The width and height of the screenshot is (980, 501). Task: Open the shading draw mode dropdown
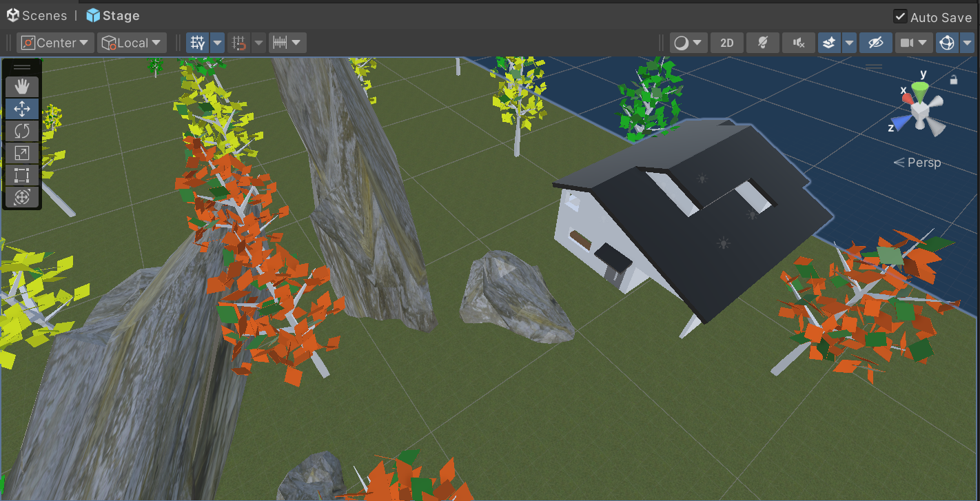688,43
